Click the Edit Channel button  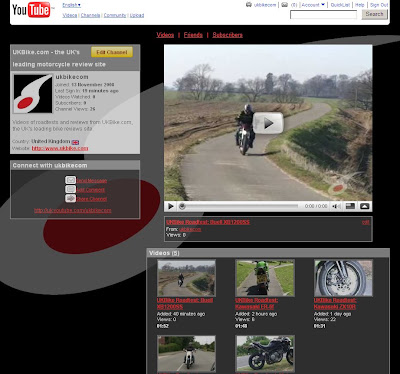pos(112,52)
